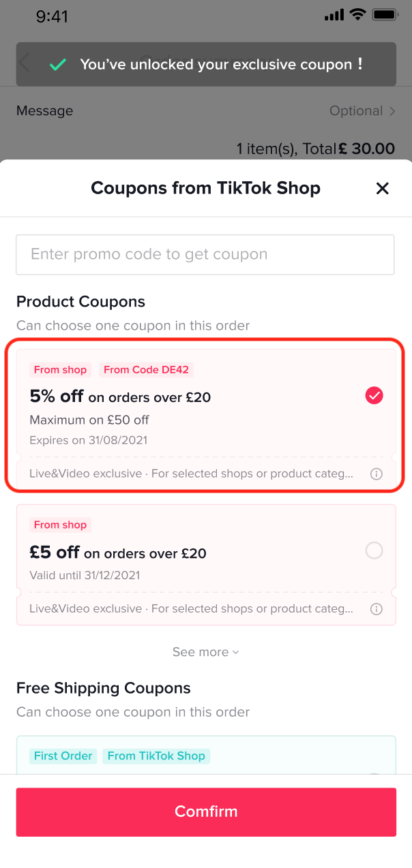This screenshot has width=412, height=868.
Task: Open the Optional message chevron
Action: coord(392,111)
